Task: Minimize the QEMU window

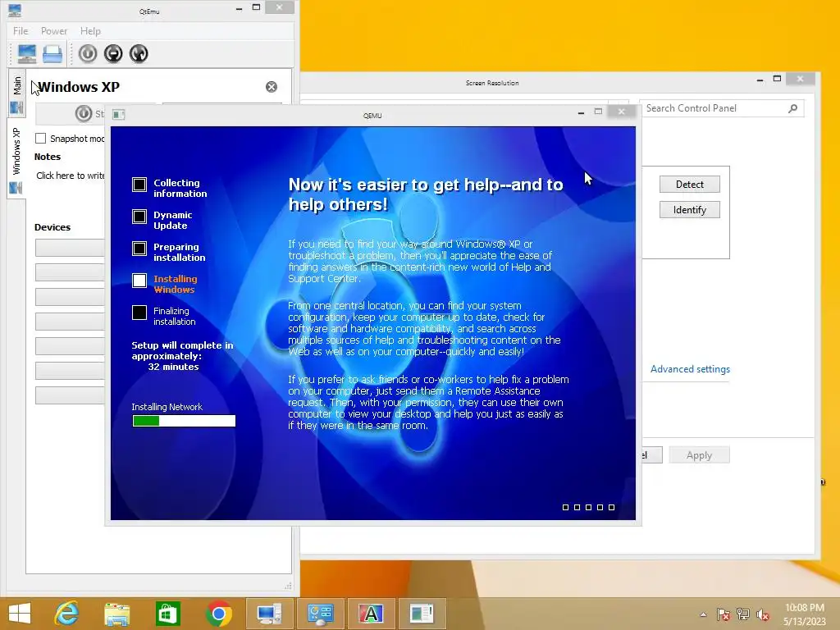Action: 581,112
